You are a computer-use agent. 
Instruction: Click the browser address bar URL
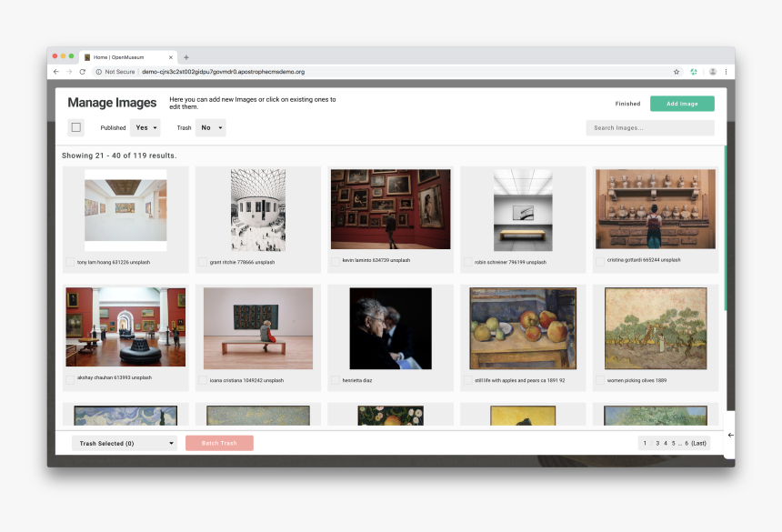coord(223,72)
